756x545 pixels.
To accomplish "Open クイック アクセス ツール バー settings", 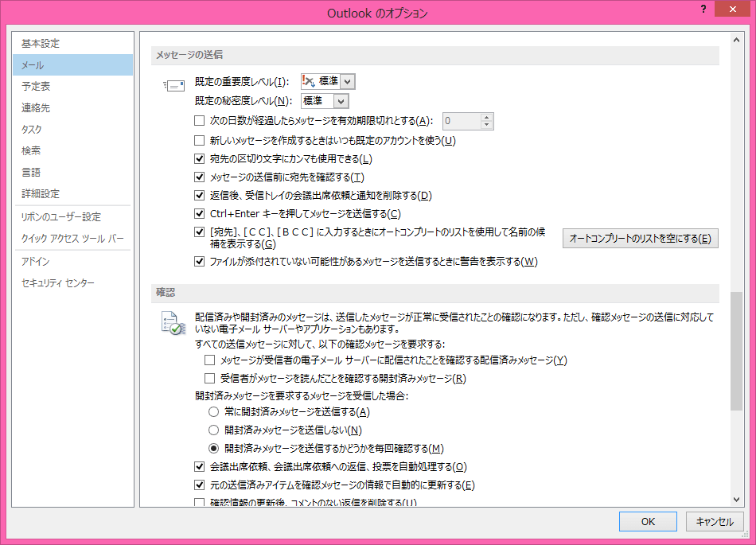I will pos(72,238).
